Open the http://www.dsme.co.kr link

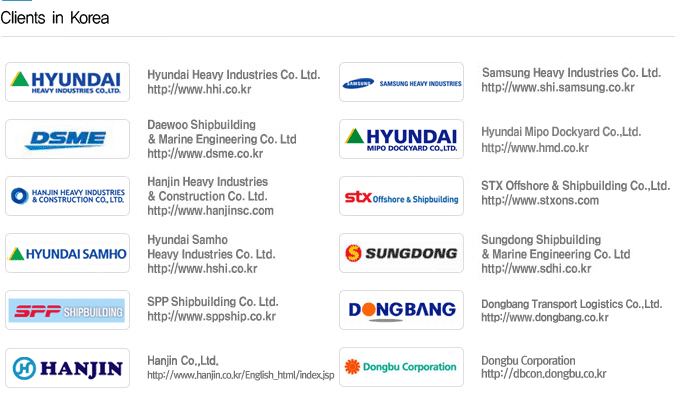[205, 154]
